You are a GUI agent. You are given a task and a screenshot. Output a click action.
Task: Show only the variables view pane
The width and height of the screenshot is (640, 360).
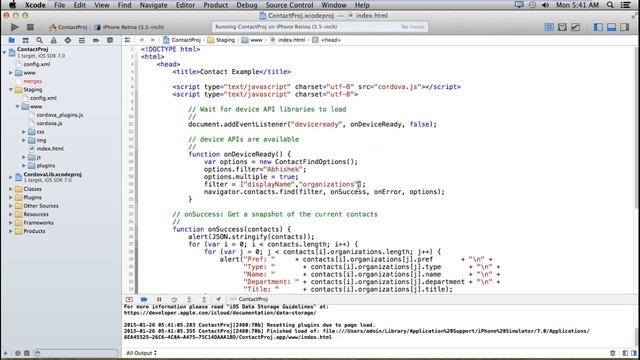(625, 353)
